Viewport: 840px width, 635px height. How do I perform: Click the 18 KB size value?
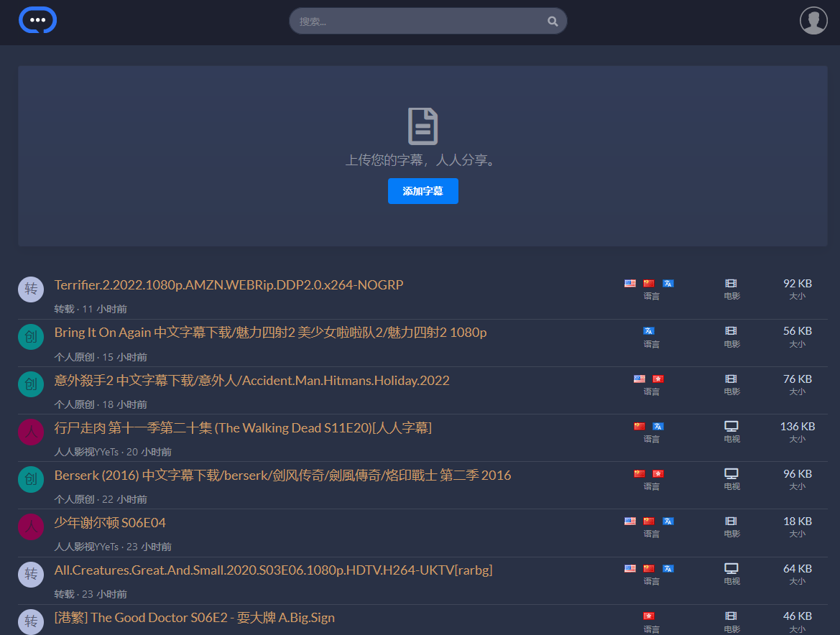click(x=797, y=521)
